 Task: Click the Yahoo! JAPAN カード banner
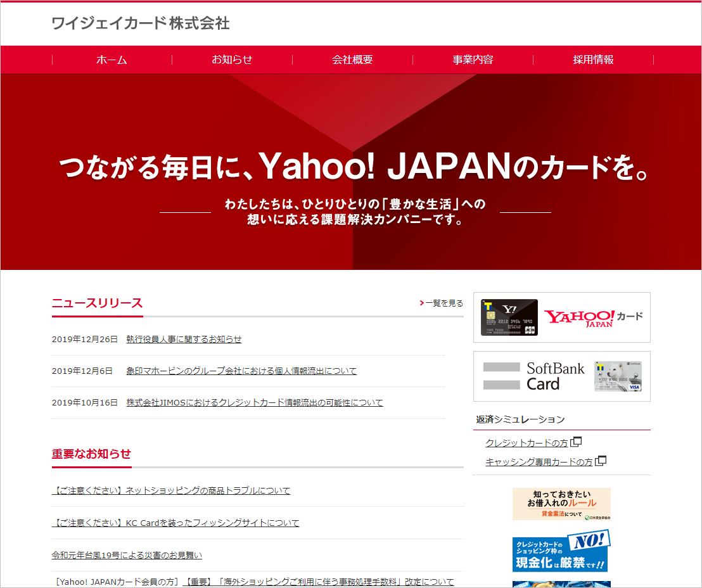coord(561,317)
